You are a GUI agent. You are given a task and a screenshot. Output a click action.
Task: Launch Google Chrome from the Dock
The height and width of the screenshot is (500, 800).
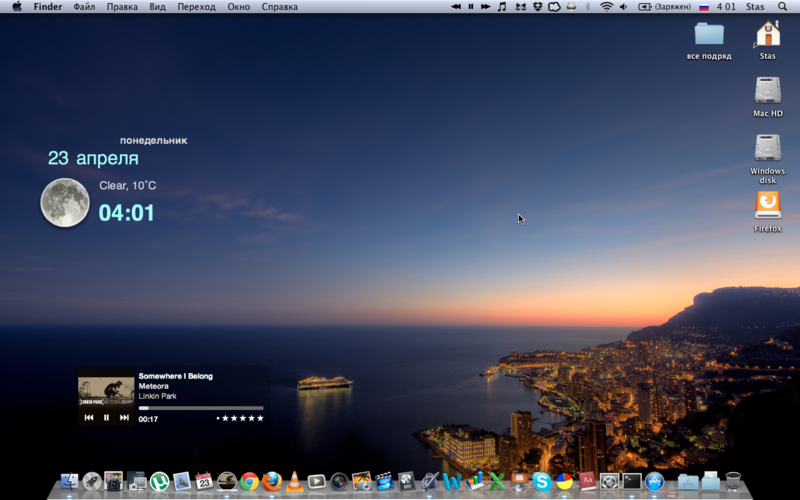click(x=249, y=481)
